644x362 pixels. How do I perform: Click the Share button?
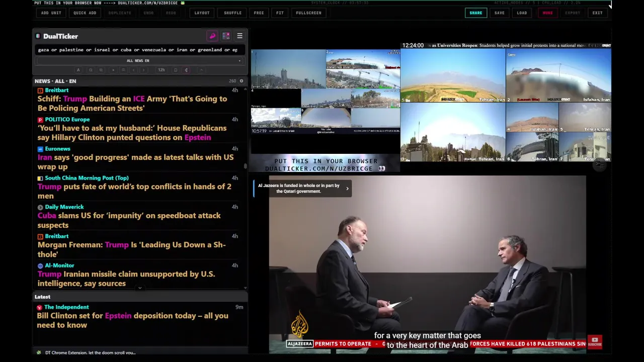coord(476,13)
